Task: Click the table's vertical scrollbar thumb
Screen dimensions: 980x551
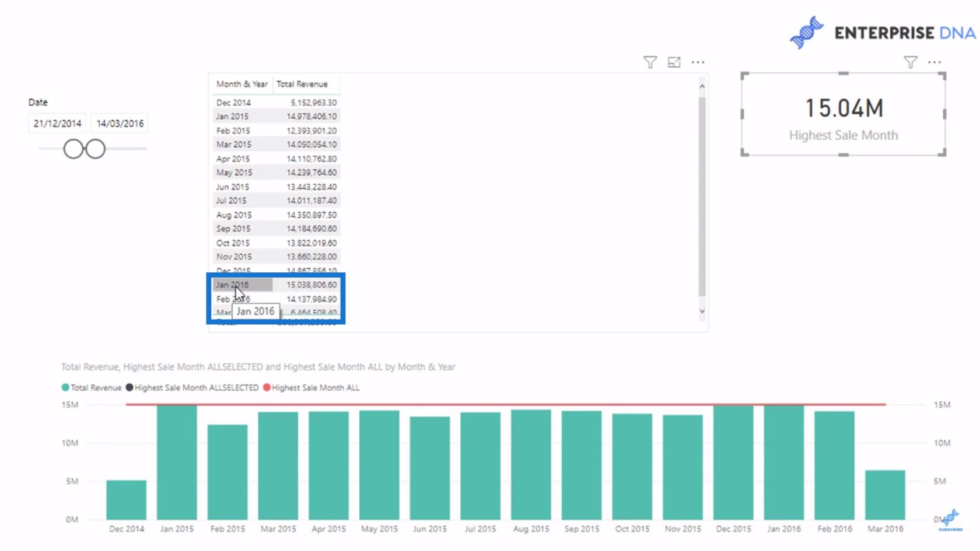Action: coord(702,196)
